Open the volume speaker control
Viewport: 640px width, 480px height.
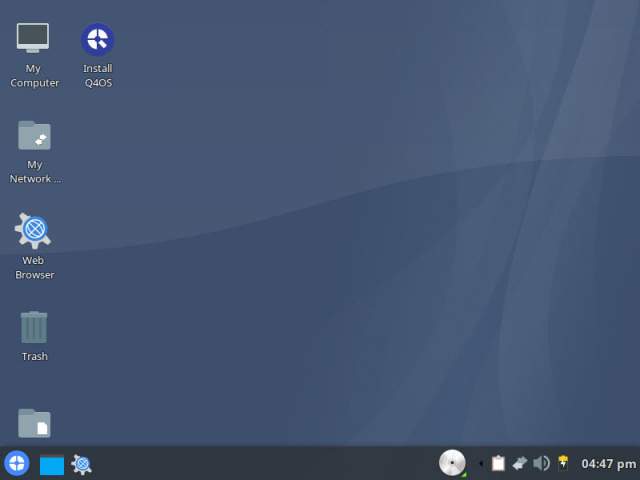click(541, 463)
